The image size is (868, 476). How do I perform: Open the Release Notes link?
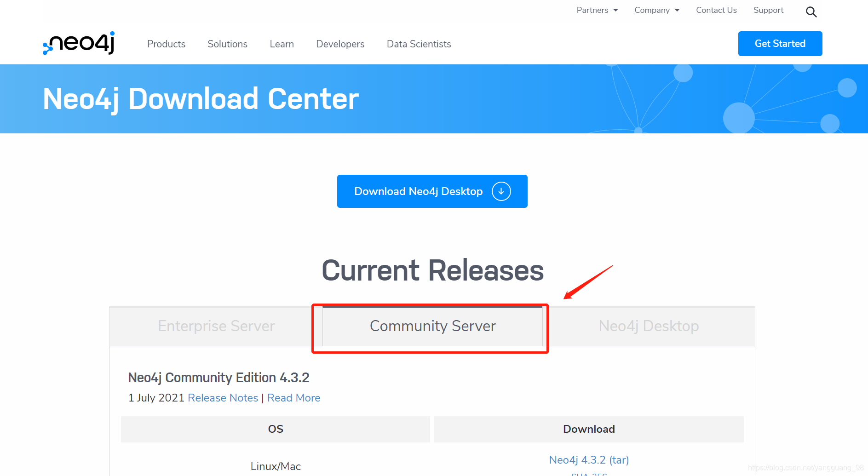pyautogui.click(x=223, y=398)
